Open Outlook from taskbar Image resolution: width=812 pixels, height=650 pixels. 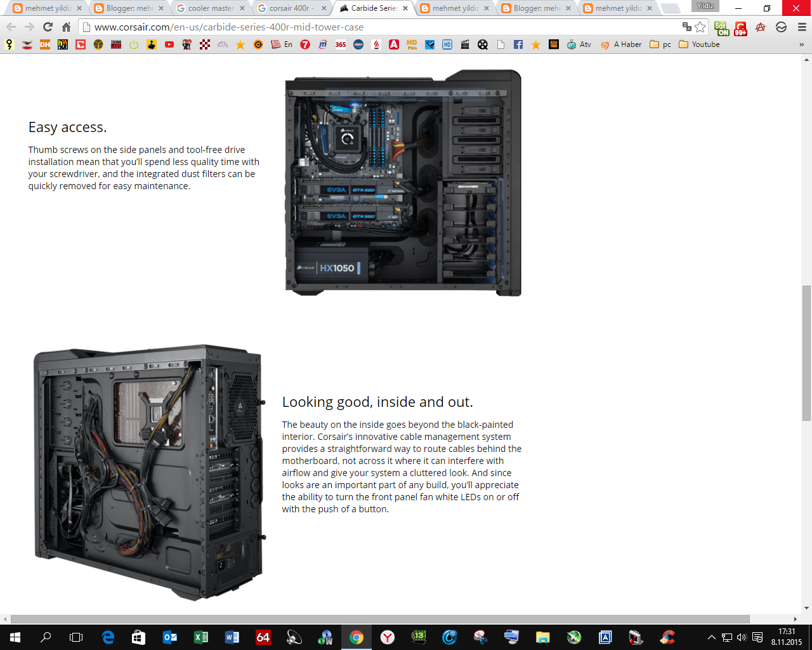click(x=170, y=637)
